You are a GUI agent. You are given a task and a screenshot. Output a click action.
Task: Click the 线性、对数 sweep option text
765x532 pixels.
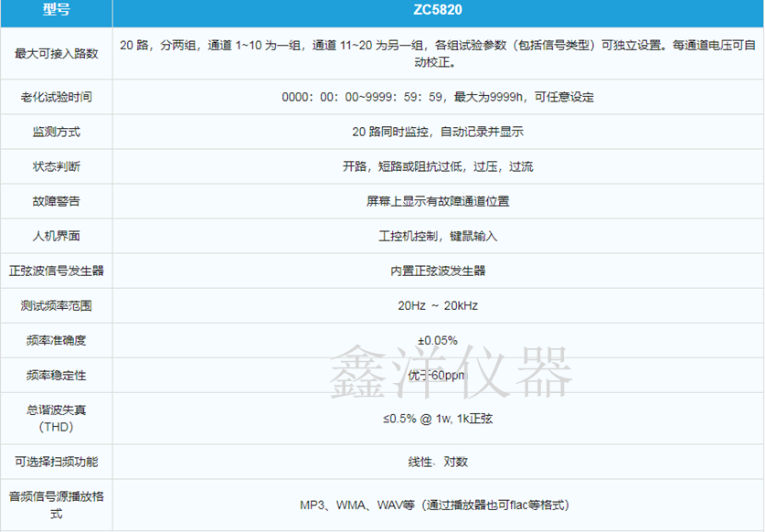click(x=438, y=462)
